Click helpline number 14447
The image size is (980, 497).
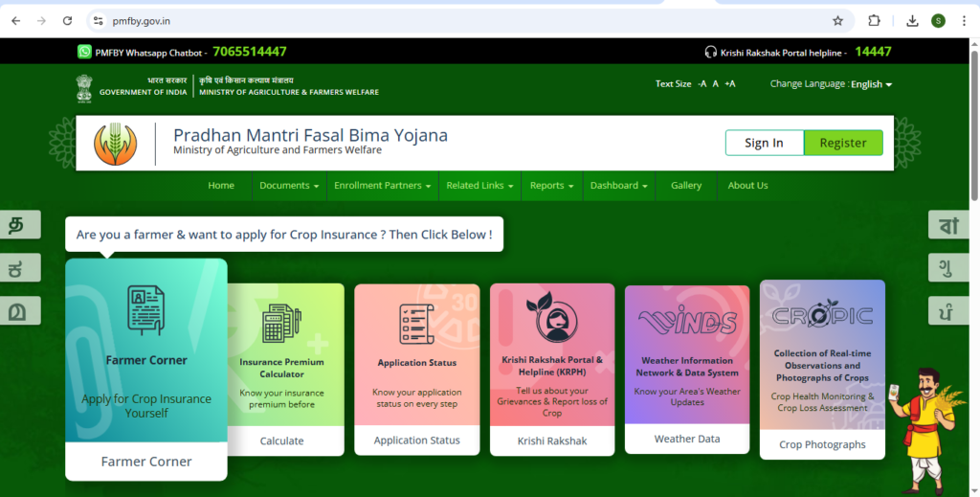click(873, 52)
